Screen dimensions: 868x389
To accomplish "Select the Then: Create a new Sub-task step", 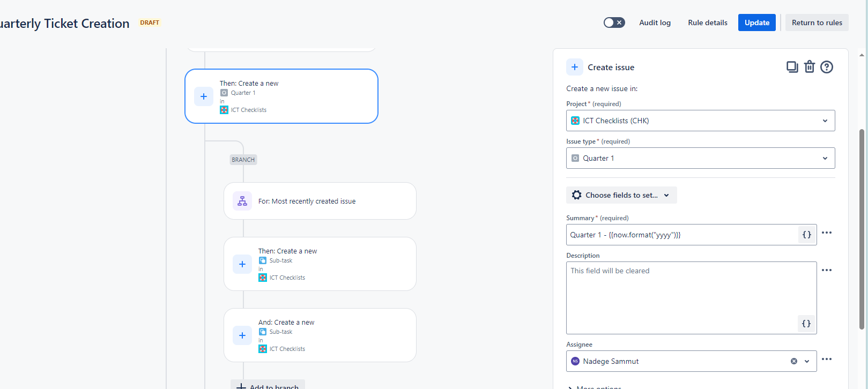I will click(x=320, y=264).
